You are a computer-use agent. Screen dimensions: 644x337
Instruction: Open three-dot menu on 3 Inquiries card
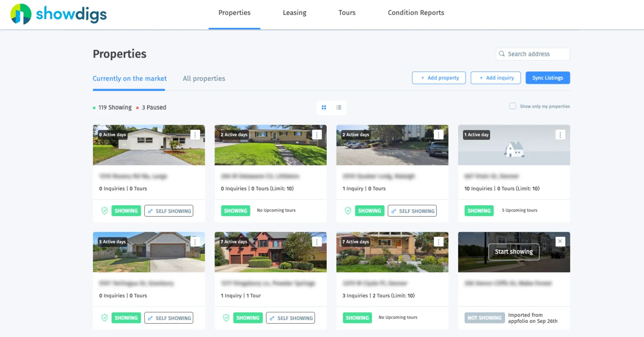click(438, 242)
